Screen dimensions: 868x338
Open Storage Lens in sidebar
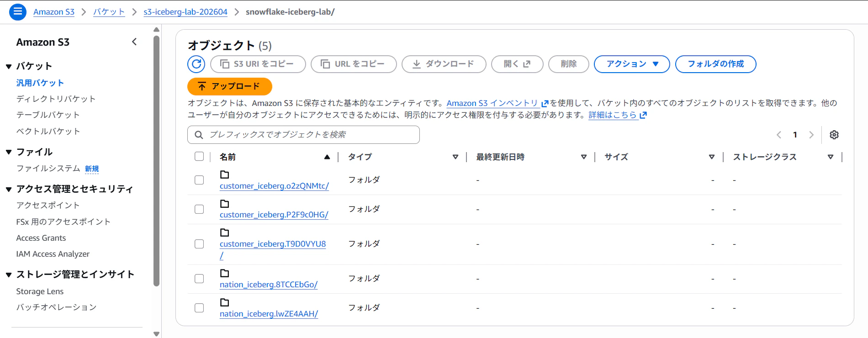(40, 291)
